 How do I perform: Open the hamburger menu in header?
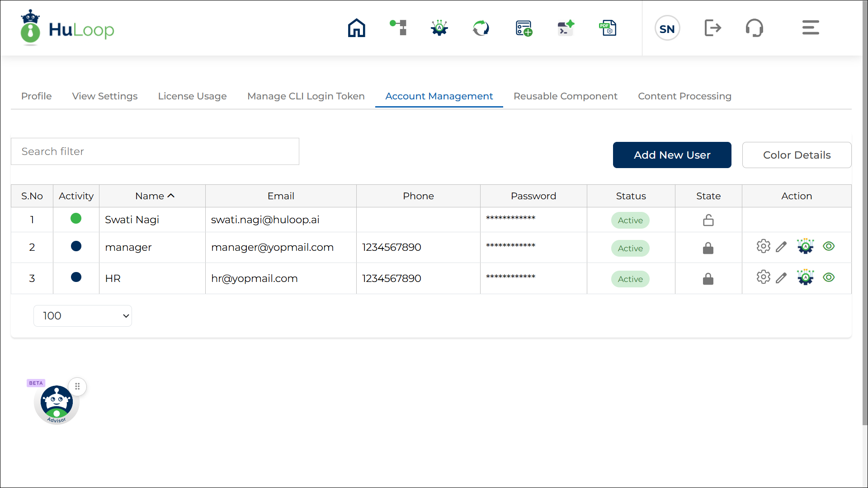pyautogui.click(x=811, y=28)
